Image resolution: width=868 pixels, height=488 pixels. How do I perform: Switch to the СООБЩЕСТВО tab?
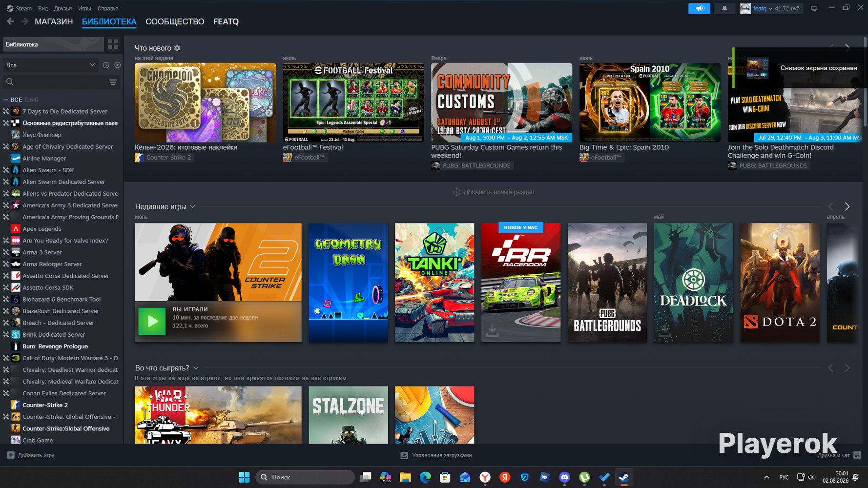[175, 21]
